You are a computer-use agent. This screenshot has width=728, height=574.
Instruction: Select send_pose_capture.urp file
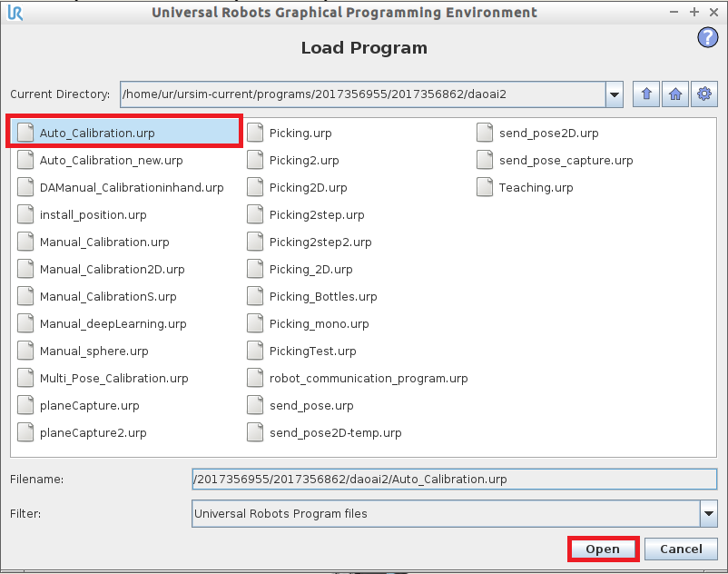tap(556, 160)
